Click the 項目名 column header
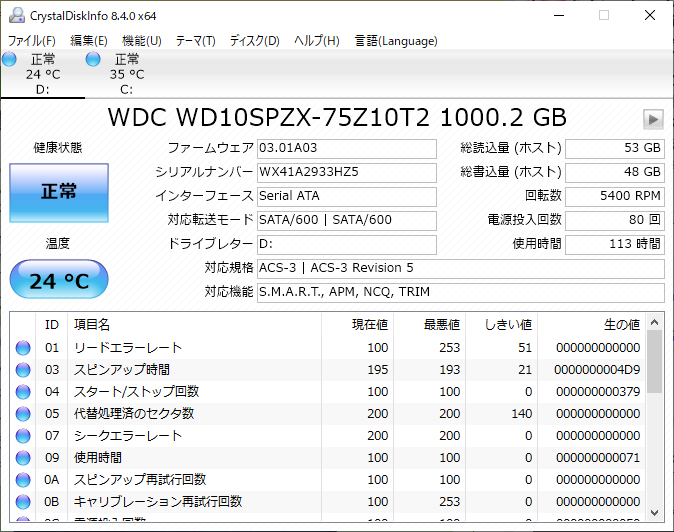This screenshot has width=674, height=532. [194, 325]
